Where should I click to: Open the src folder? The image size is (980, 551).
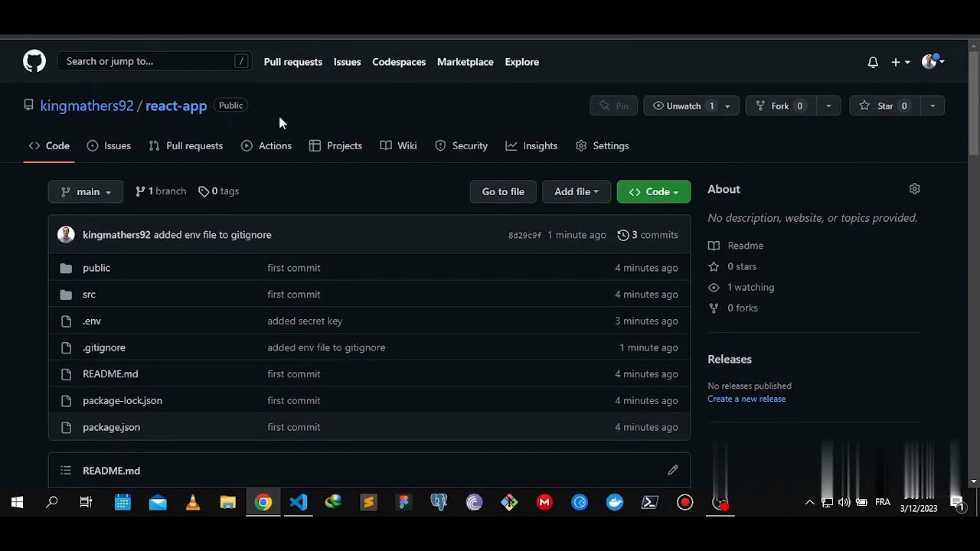(x=89, y=294)
